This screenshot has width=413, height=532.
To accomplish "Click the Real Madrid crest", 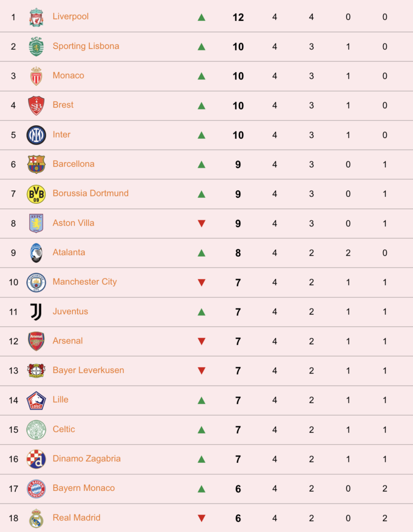I will click(36, 518).
